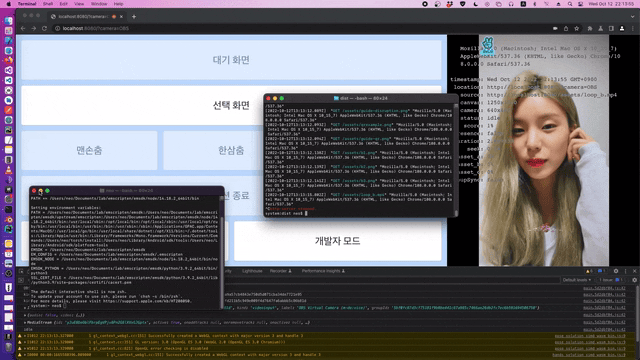The height and width of the screenshot is (360, 640).
Task: Open console settings gear icon
Action: click(x=634, y=280)
